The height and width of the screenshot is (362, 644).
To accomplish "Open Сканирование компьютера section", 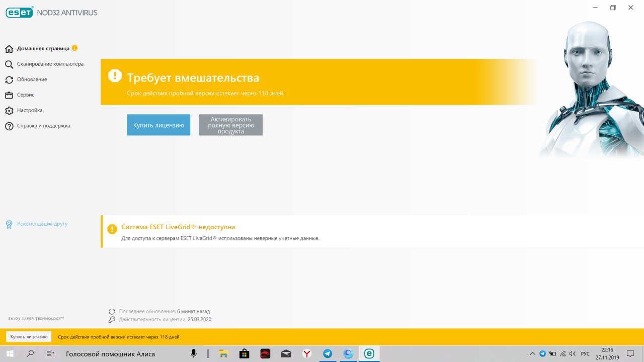I will pos(50,64).
